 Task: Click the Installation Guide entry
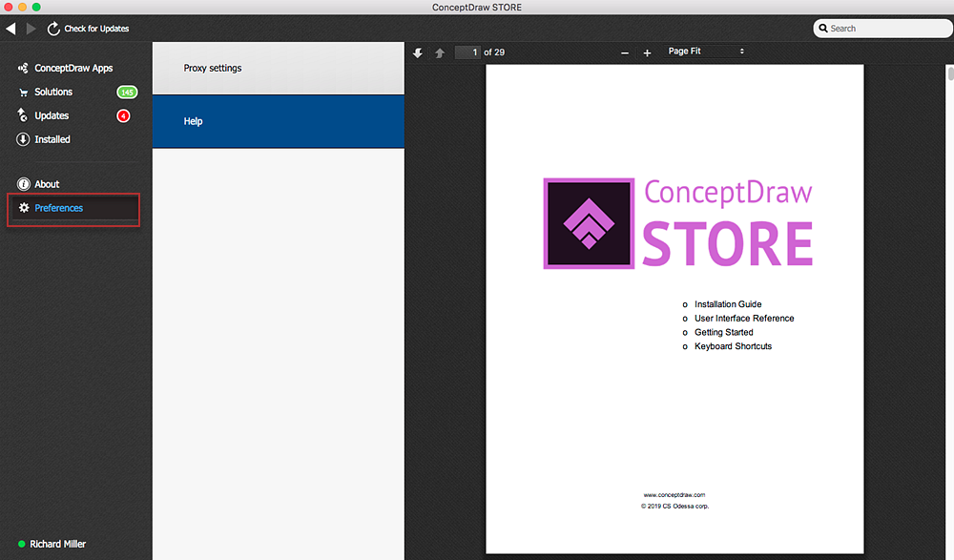pos(728,304)
